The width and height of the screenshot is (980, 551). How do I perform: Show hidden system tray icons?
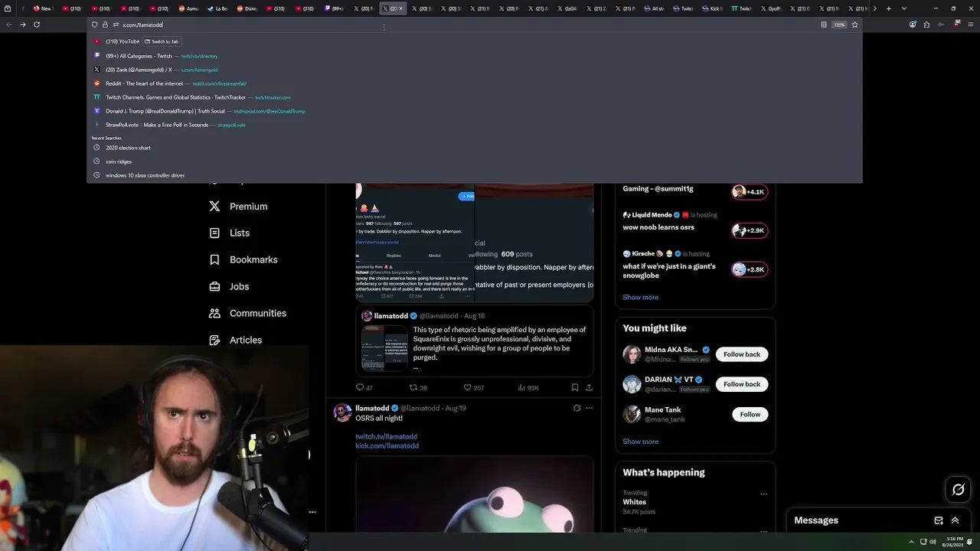pyautogui.click(x=911, y=542)
